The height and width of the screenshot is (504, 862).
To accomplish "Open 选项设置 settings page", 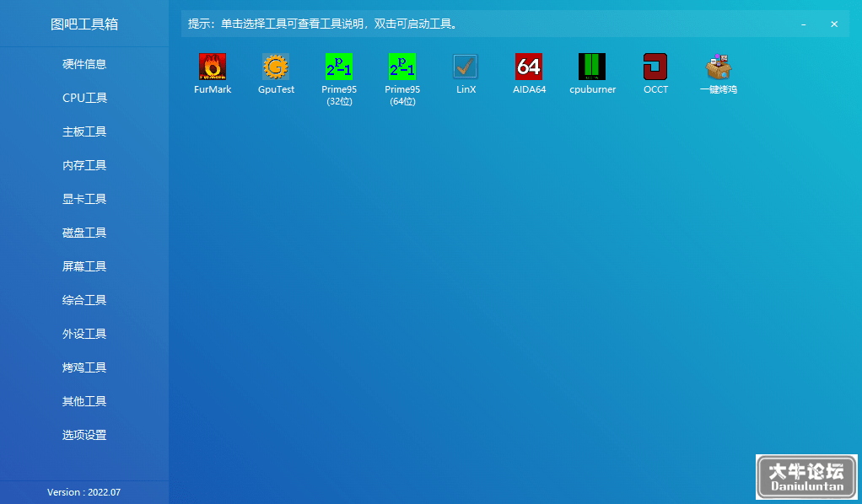I will point(84,435).
